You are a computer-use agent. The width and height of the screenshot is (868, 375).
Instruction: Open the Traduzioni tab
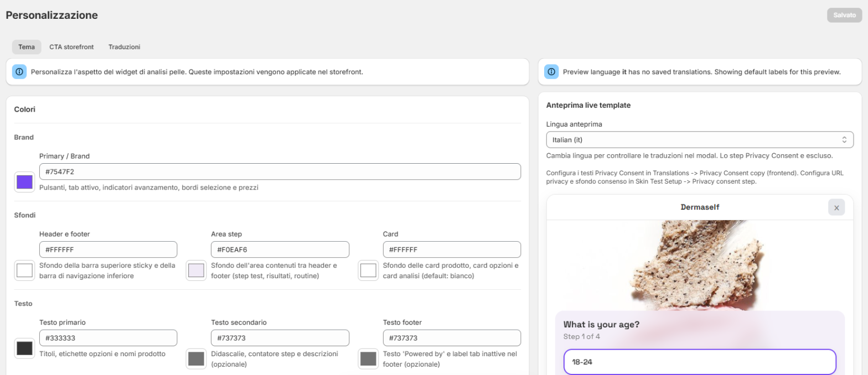click(124, 47)
